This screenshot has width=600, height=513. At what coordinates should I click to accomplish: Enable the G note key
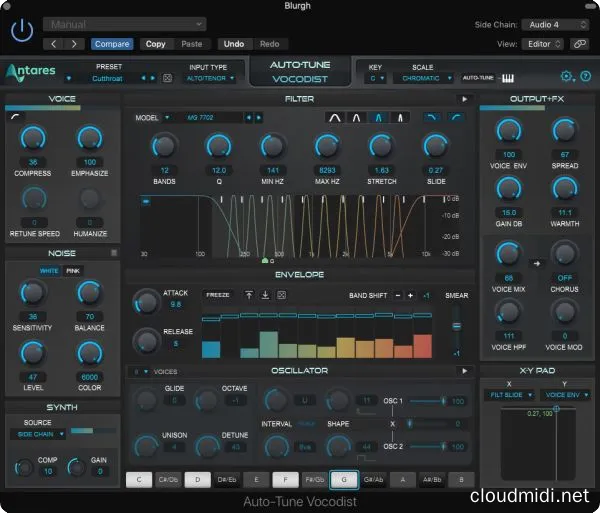(x=345, y=480)
